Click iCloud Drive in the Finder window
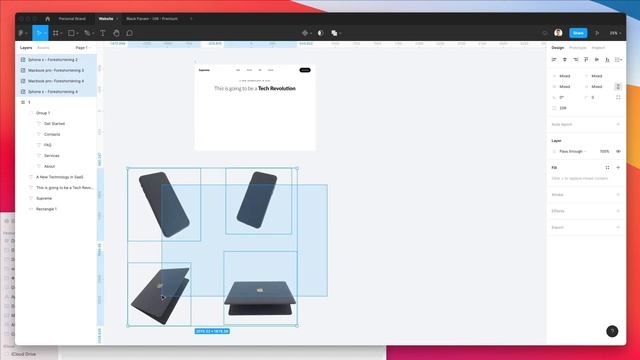 pos(23,354)
